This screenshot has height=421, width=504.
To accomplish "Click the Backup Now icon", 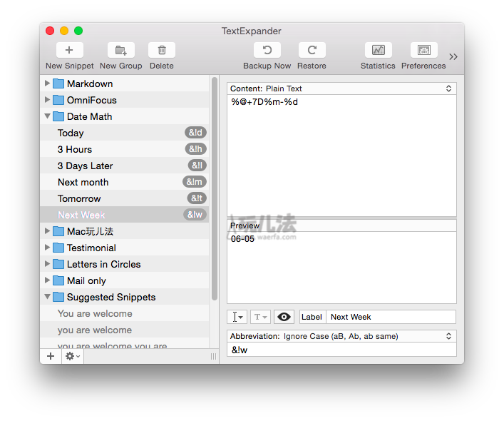I will [x=267, y=50].
